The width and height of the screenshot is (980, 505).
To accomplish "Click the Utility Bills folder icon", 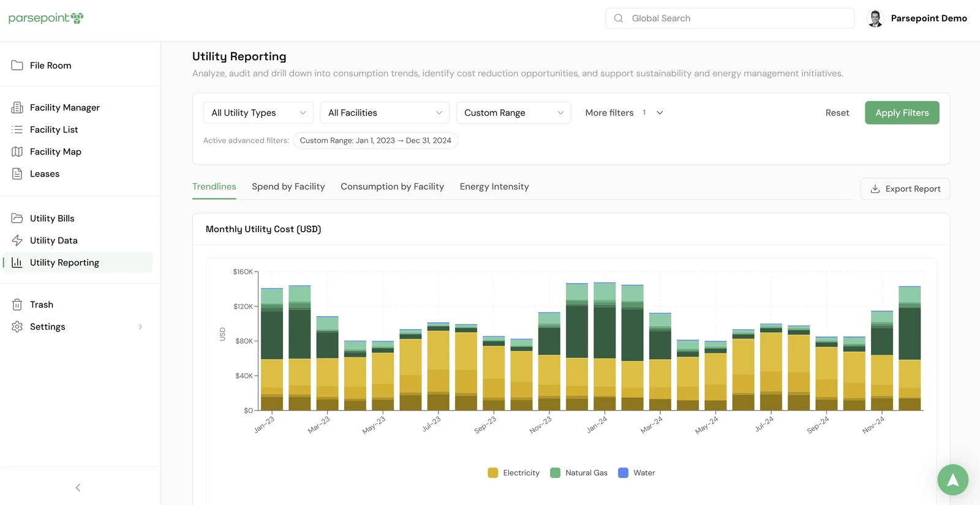I will tap(17, 218).
